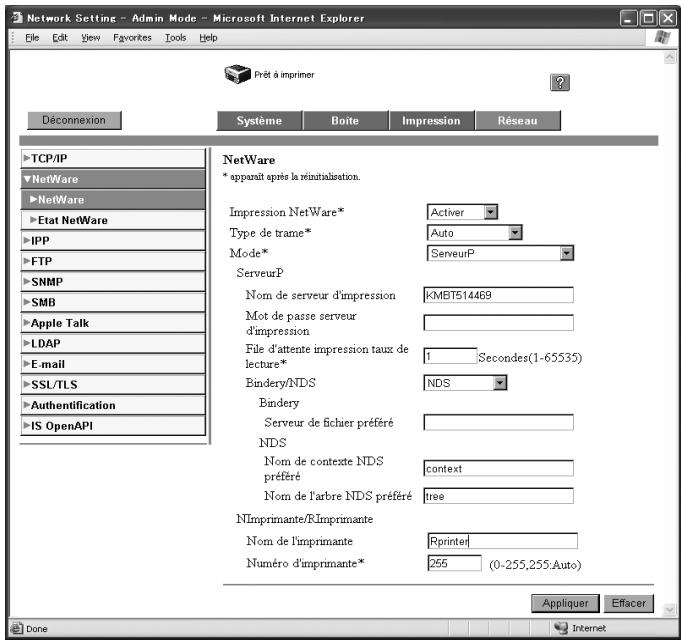
Task: Click the Nom de contexte NDS field
Action: click(x=499, y=468)
